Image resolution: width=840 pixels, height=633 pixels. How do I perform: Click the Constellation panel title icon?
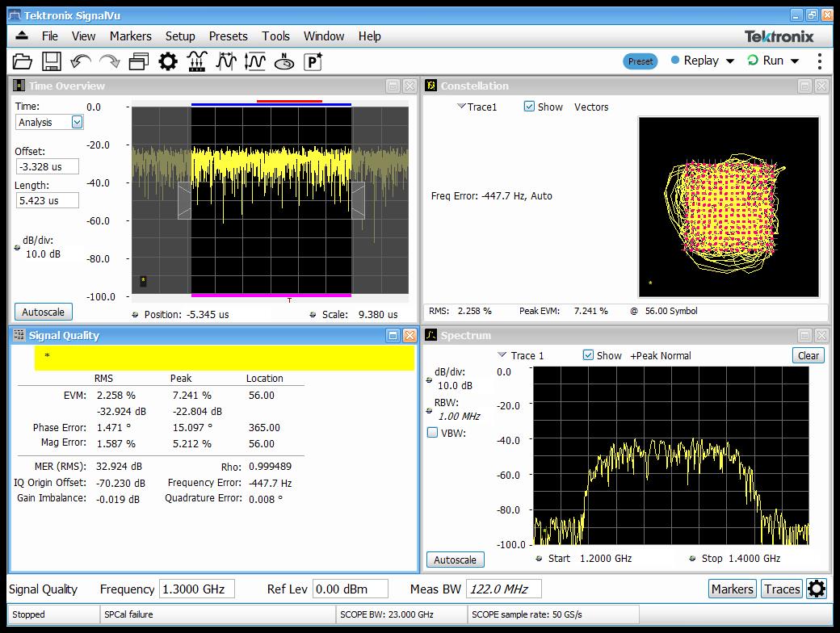(430, 86)
